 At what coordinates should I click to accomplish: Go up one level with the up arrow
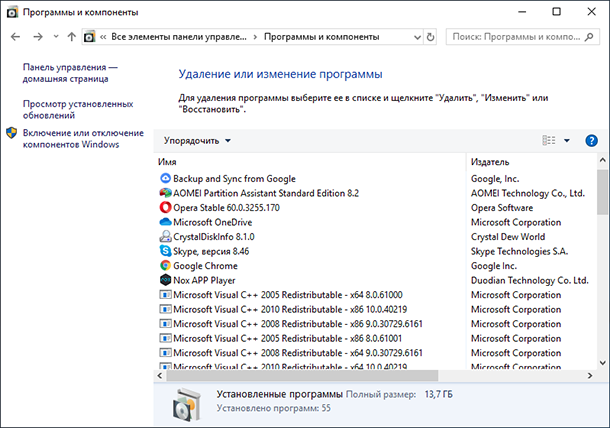click(71, 37)
